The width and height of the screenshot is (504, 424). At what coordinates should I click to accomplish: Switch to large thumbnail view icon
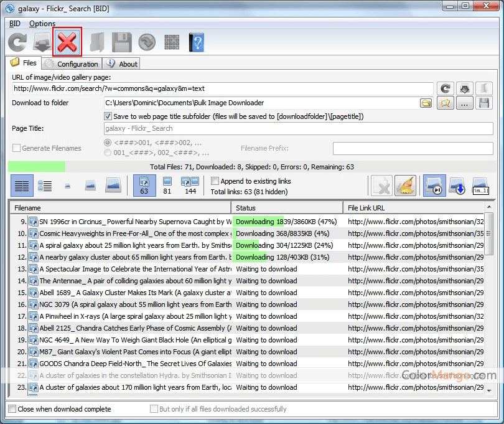click(x=113, y=186)
